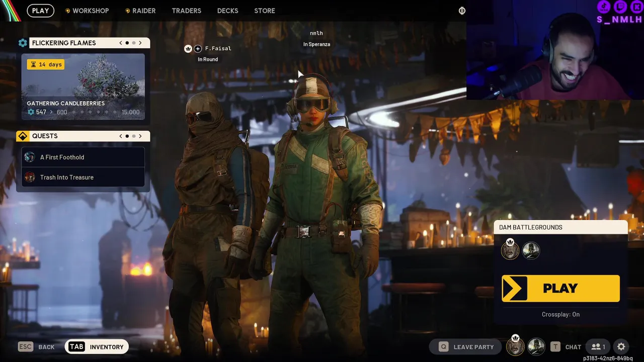Click the S_NMLH streamer name text

pyautogui.click(x=619, y=20)
